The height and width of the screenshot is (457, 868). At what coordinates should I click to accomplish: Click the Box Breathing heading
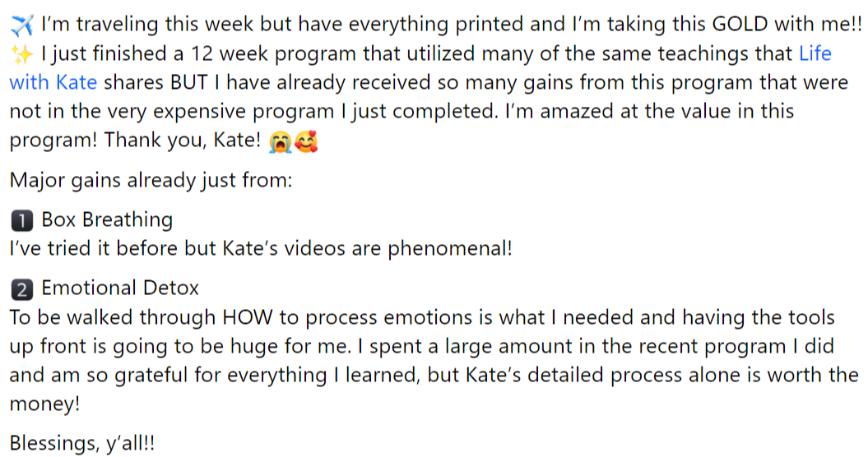(107, 220)
